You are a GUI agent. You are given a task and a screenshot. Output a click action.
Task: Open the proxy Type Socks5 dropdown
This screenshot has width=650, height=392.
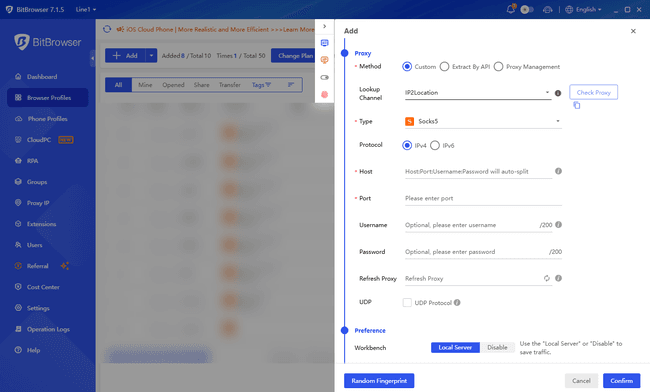[x=483, y=121]
